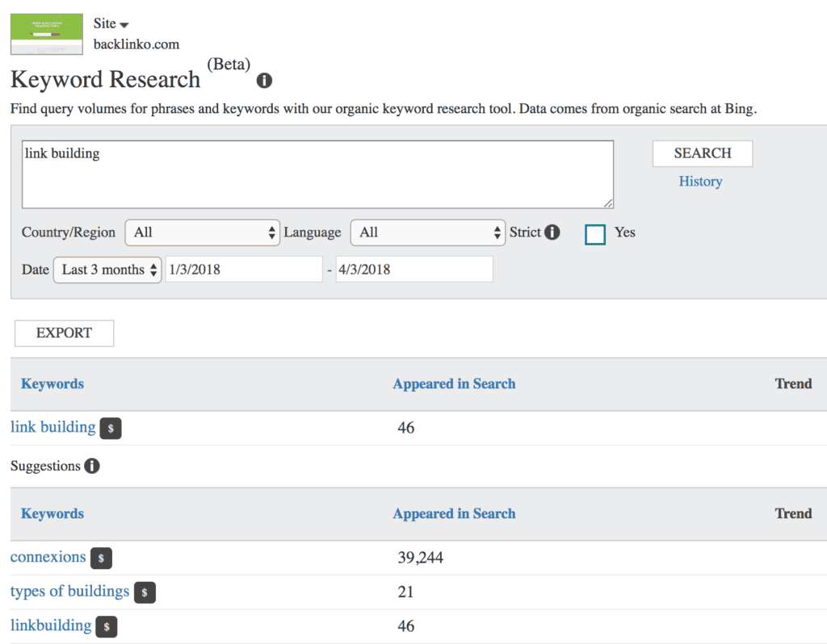Enable the Strict 'Yes' checkbox
This screenshot has width=827, height=644.
click(595, 234)
